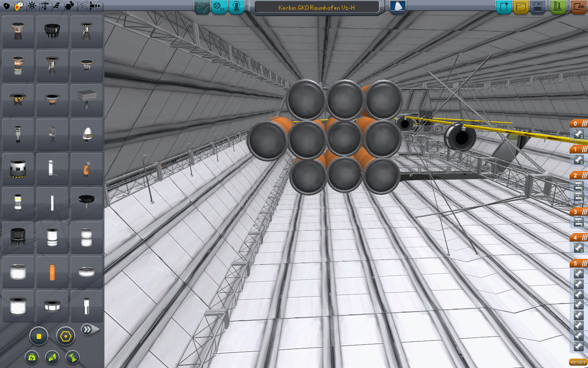Pick the gray radial-mount engine part
Image resolution: width=588 pixels, height=368 pixels.
click(x=52, y=135)
